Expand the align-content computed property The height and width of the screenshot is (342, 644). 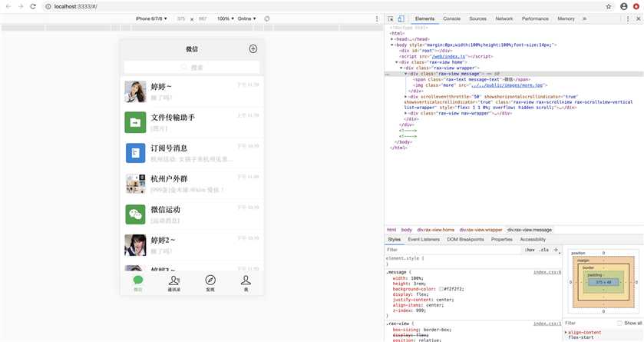click(x=566, y=332)
